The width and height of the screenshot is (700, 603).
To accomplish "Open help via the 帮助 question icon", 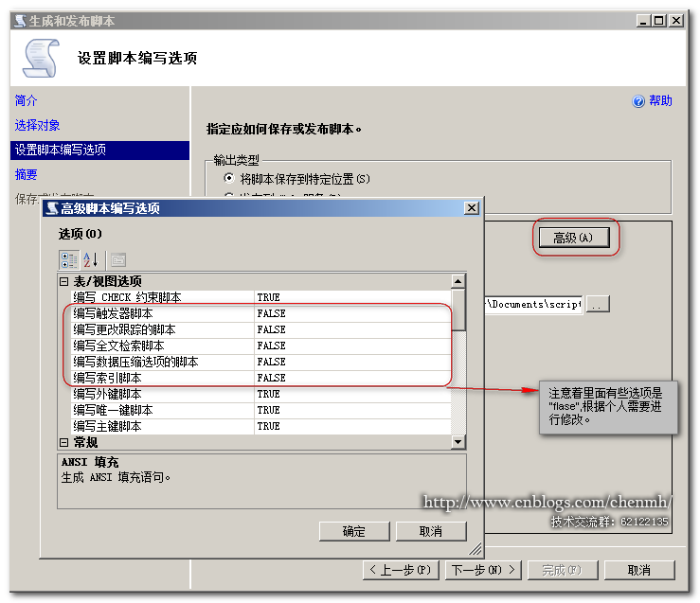I will coord(638,101).
